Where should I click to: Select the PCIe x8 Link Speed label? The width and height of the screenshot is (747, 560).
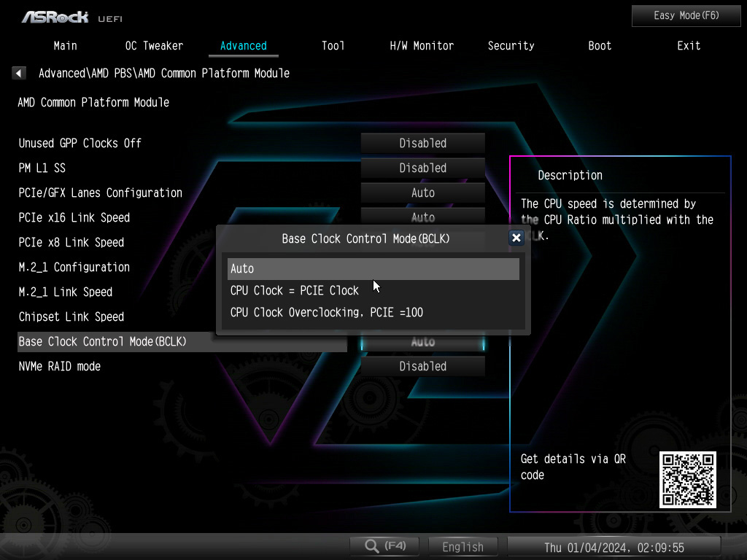click(71, 242)
